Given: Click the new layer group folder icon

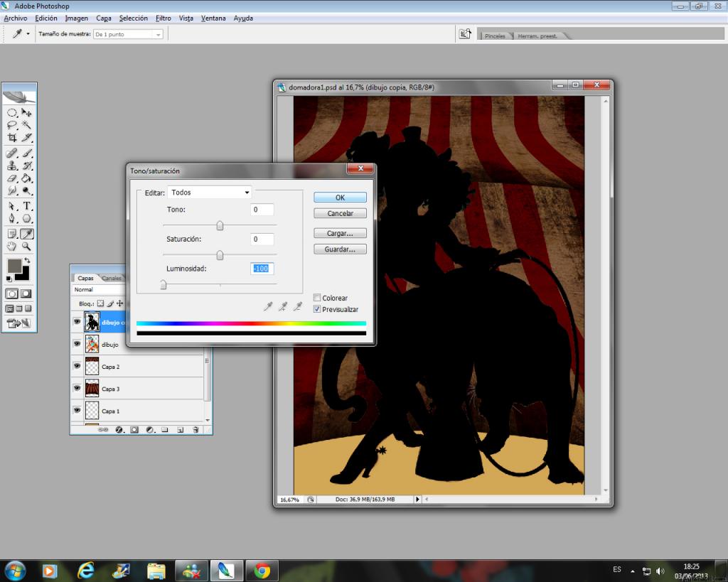Looking at the screenshot, I should tap(165, 430).
